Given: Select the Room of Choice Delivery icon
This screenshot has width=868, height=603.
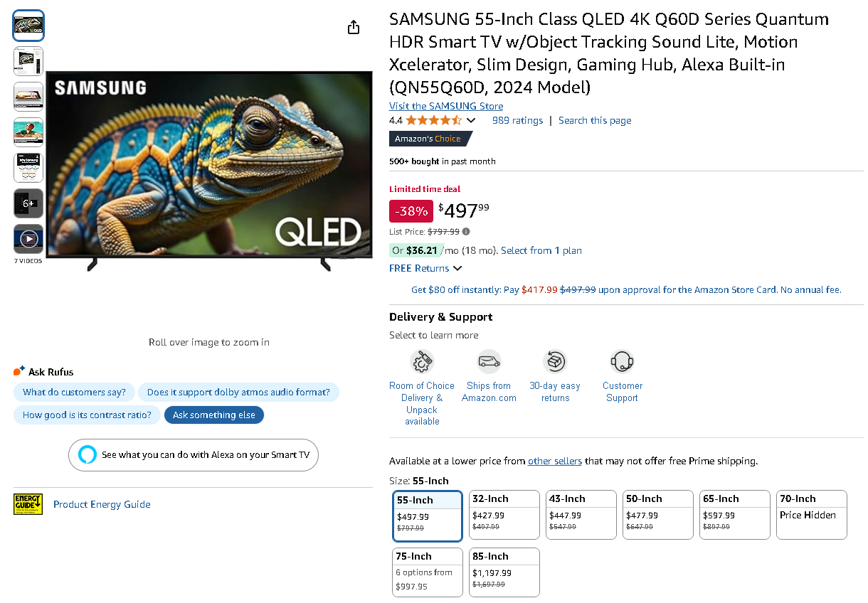Looking at the screenshot, I should [421, 361].
